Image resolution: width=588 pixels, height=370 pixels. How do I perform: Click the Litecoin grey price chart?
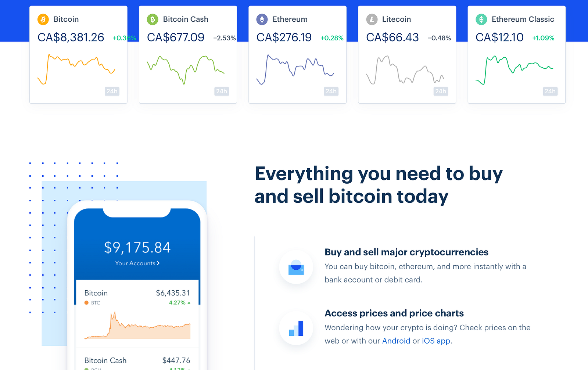(x=405, y=70)
